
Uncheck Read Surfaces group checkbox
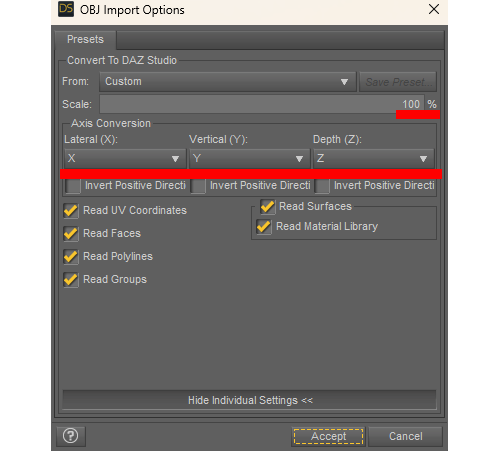tap(268, 207)
